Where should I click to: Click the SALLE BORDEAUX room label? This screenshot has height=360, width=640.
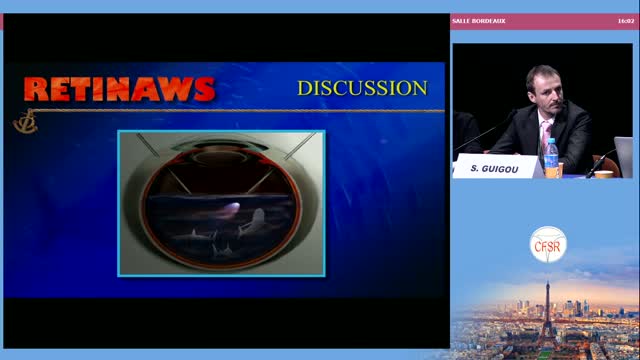point(478,21)
